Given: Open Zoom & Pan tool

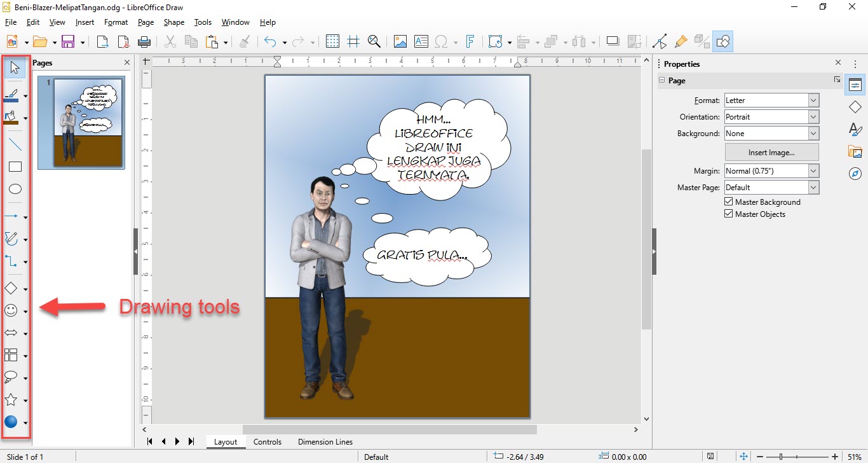Looking at the screenshot, I should (374, 42).
